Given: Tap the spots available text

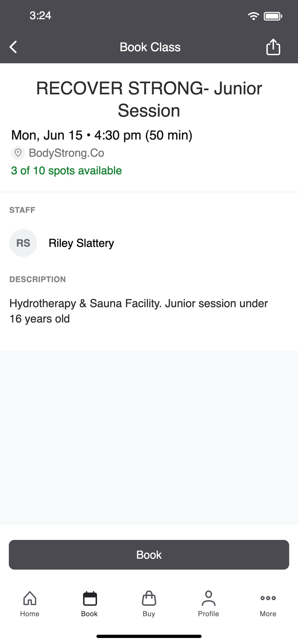Looking at the screenshot, I should (x=66, y=171).
